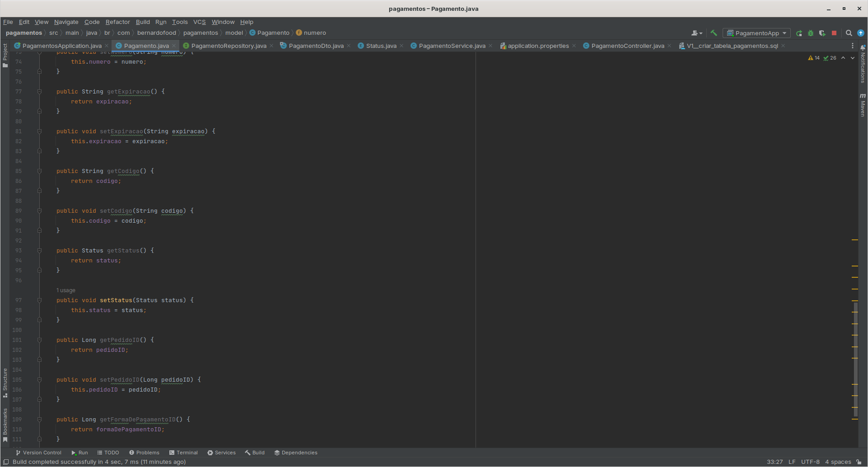The width and height of the screenshot is (868, 467).
Task: Open the Terminal tool window
Action: (x=183, y=453)
